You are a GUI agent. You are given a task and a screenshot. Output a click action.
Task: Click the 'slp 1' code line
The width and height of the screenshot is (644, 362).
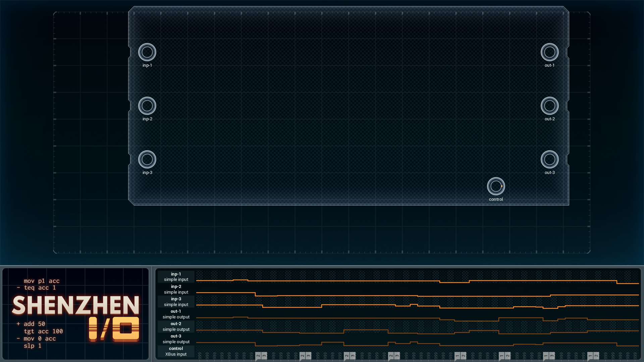click(33, 346)
